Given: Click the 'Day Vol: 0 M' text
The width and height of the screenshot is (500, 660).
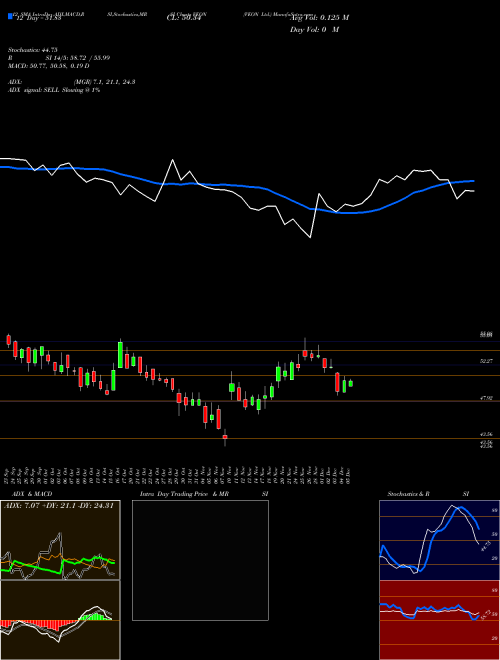Looking at the screenshot, I should click(x=314, y=30).
